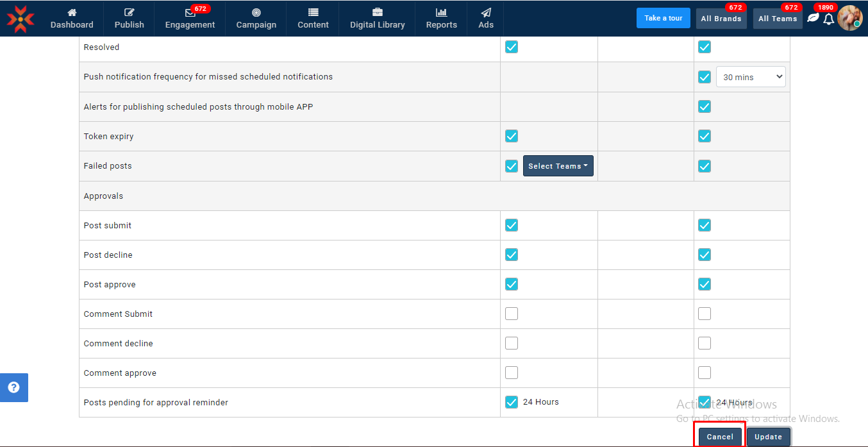Click the Take a tour button

point(663,18)
